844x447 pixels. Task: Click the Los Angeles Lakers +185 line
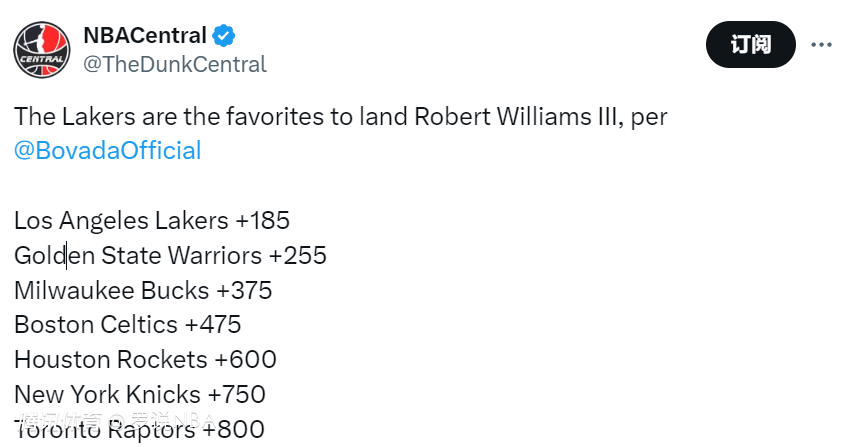tap(152, 221)
